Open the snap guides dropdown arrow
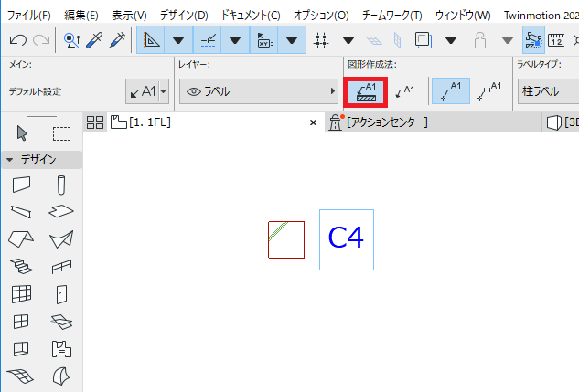The image size is (579, 392). pos(235,40)
